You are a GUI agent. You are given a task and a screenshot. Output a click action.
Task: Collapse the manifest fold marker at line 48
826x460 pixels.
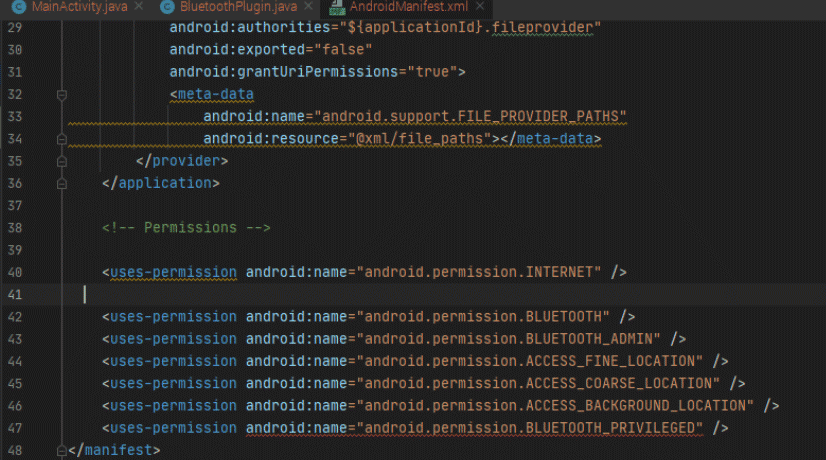(x=62, y=451)
